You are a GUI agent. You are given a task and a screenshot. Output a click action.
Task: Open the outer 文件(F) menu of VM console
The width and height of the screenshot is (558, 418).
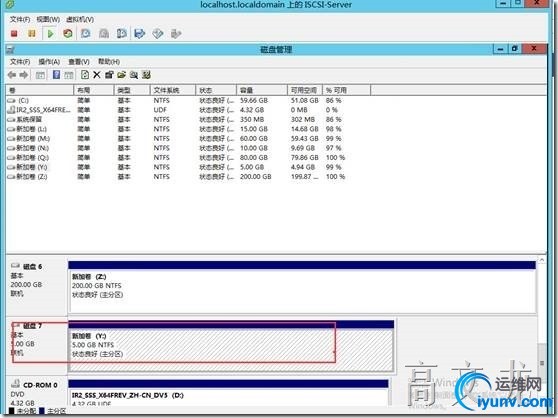pos(20,19)
